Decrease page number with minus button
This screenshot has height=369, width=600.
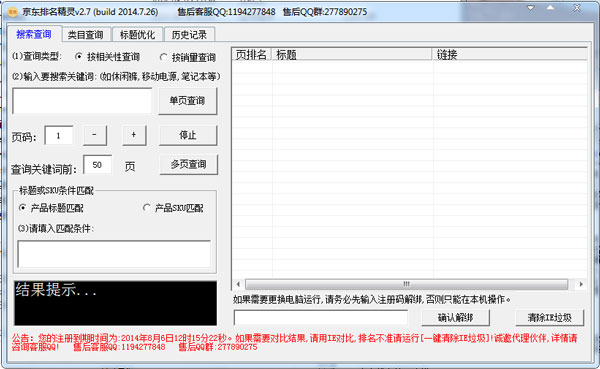coord(95,135)
